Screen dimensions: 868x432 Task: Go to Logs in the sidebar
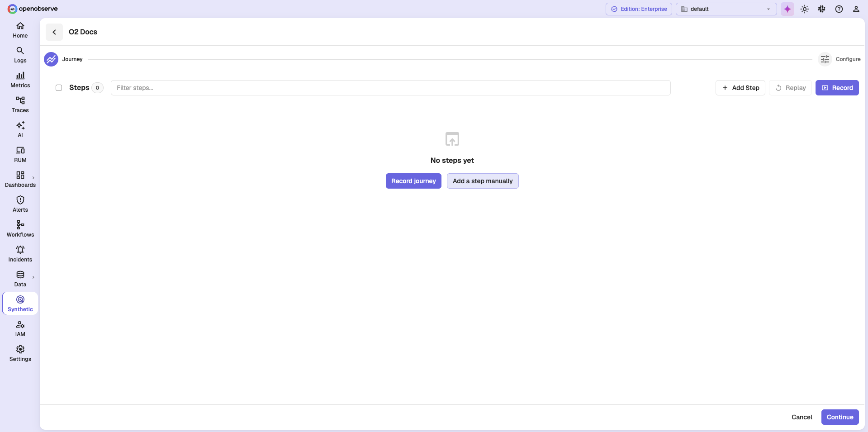coord(20,55)
